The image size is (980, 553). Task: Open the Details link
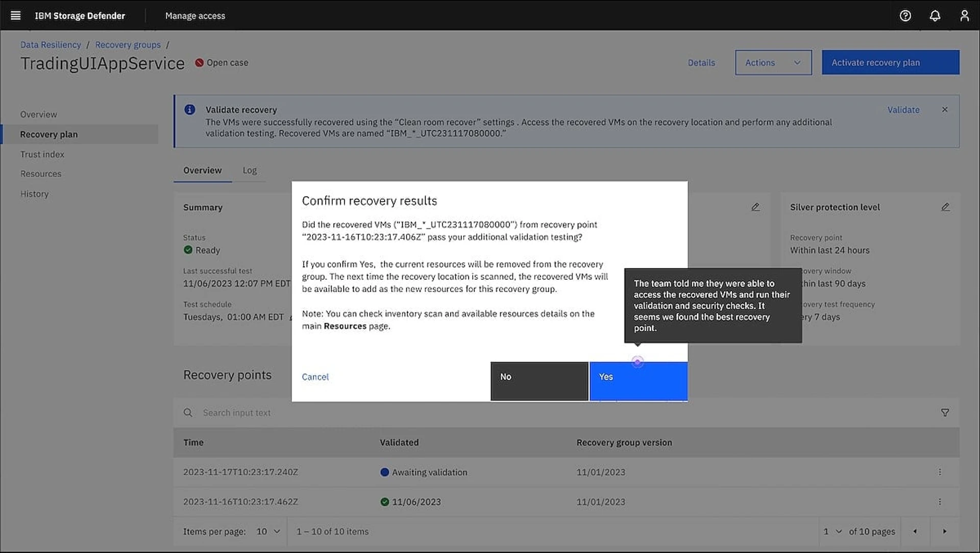point(701,63)
